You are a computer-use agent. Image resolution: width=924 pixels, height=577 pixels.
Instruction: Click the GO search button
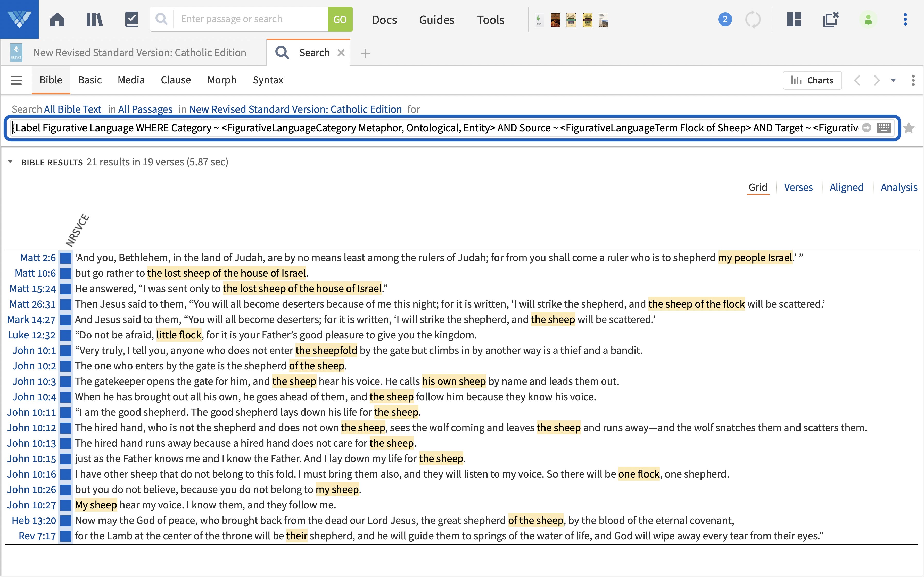coord(340,19)
